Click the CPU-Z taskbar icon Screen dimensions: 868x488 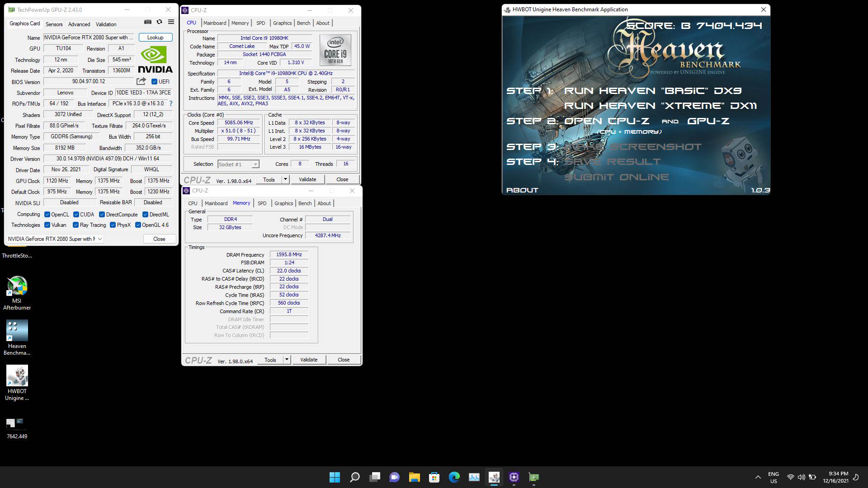(x=514, y=477)
